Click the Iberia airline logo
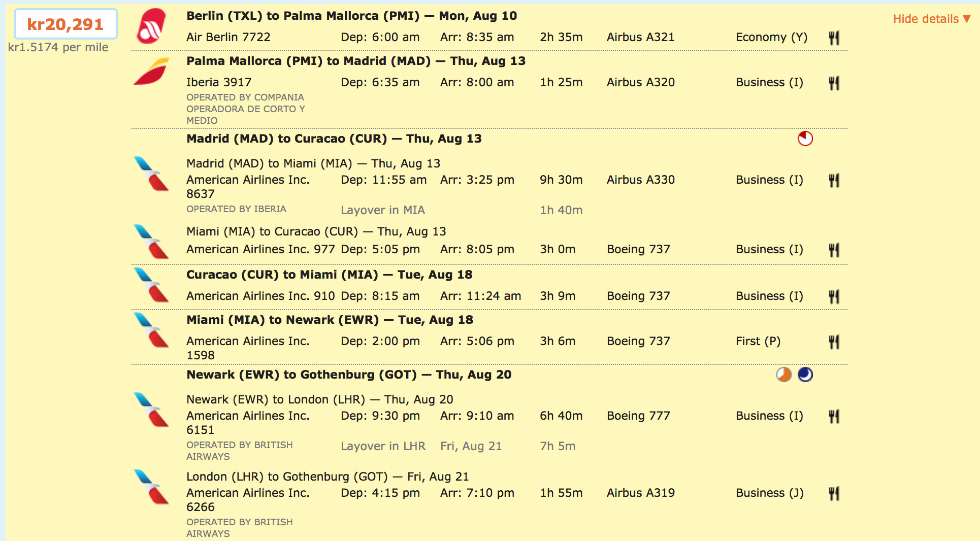980x541 pixels. [151, 72]
